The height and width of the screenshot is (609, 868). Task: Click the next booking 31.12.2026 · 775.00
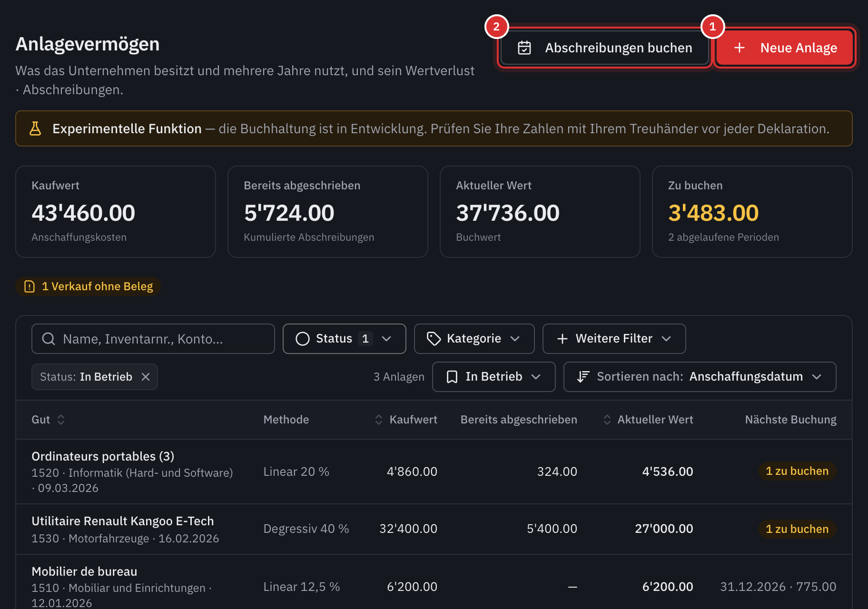point(778,587)
